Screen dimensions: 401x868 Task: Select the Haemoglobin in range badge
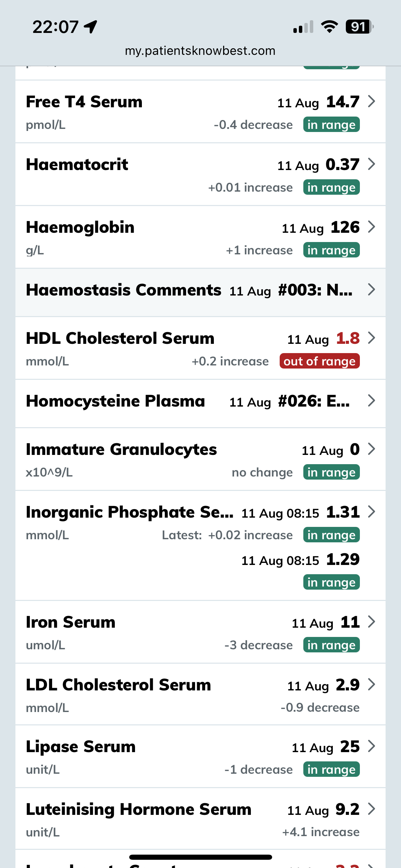tap(331, 250)
